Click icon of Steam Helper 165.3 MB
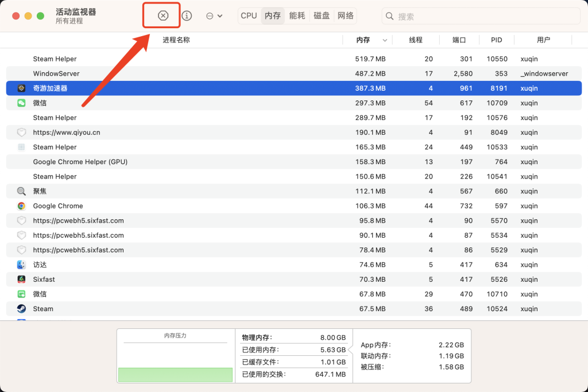The height and width of the screenshot is (392, 588). point(21,147)
